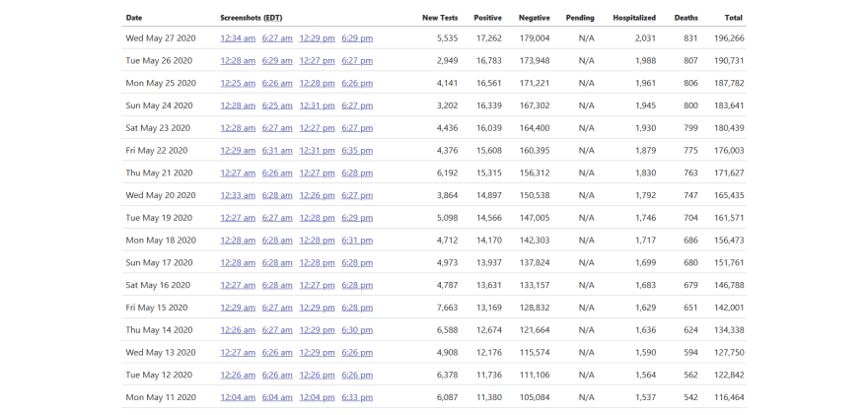Click the 6:29 am link for May 26

[x=277, y=61]
